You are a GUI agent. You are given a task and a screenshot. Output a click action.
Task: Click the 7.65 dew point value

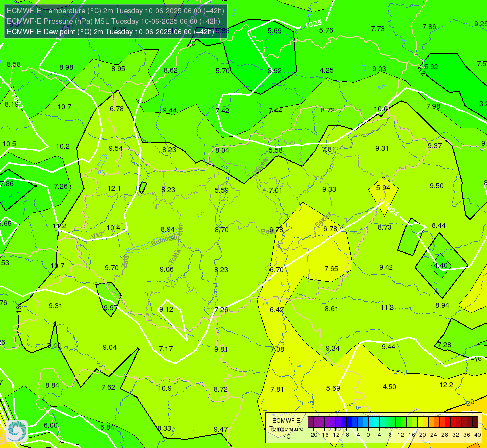click(331, 269)
